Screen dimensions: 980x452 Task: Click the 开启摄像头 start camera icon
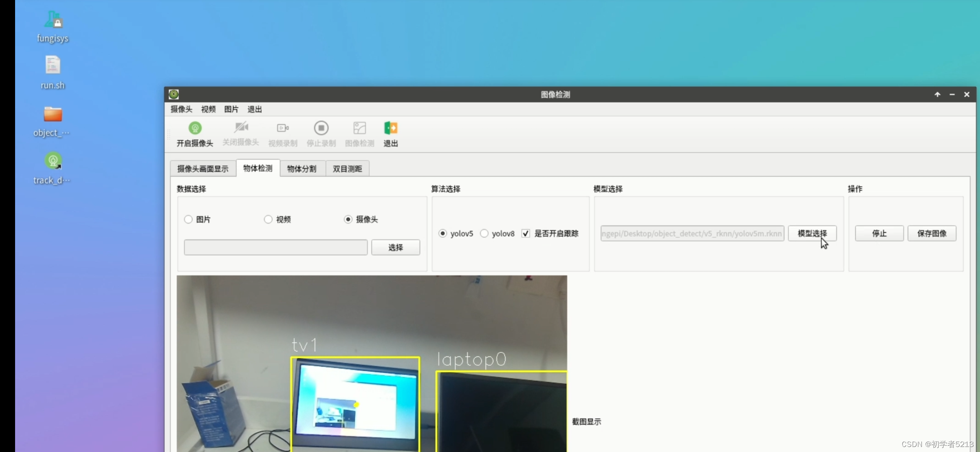tap(195, 128)
